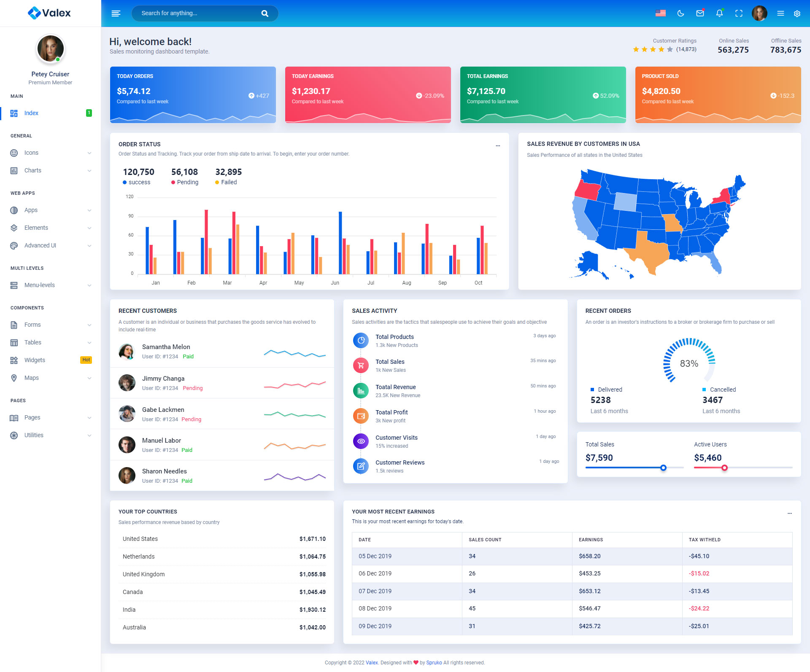
Task: Open Widgets menu item
Action: click(x=35, y=360)
